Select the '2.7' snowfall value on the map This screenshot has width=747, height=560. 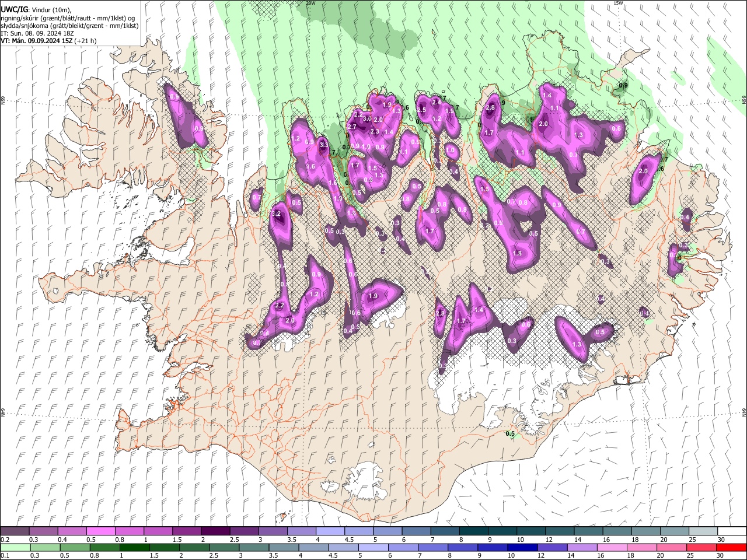point(352,127)
